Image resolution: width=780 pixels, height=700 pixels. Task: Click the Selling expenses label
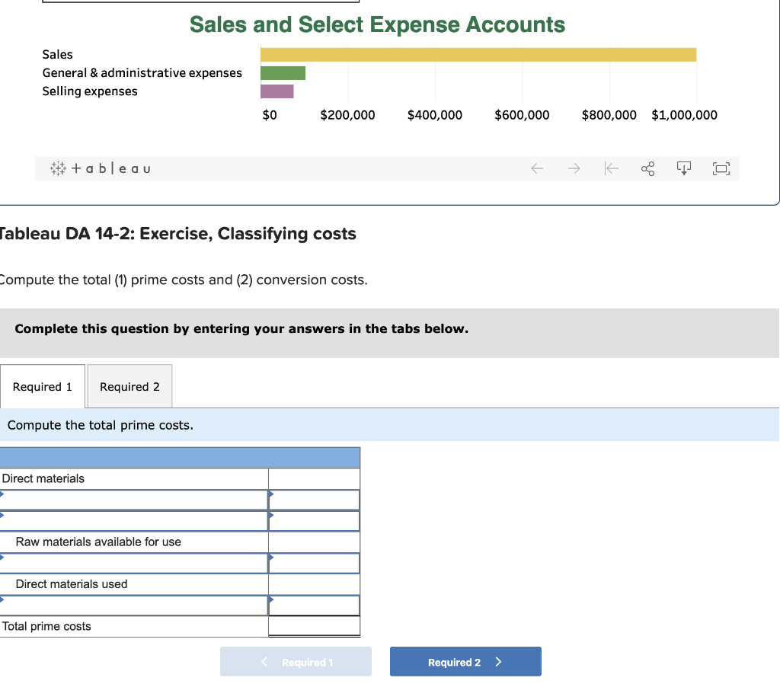point(90,91)
